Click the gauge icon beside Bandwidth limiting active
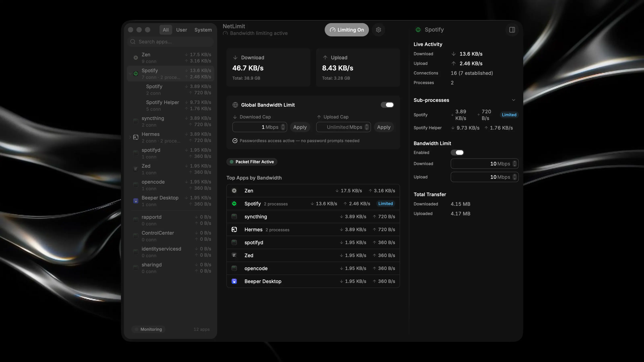The width and height of the screenshot is (644, 362). [225, 33]
